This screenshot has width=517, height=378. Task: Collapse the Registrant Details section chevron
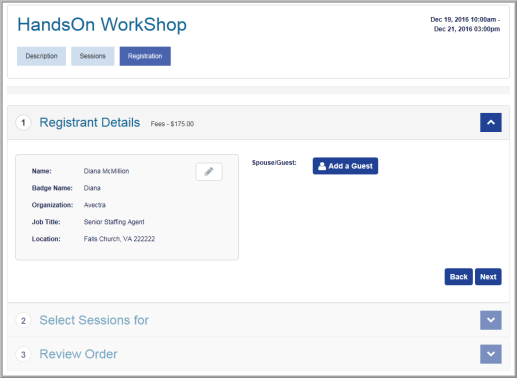pos(491,122)
